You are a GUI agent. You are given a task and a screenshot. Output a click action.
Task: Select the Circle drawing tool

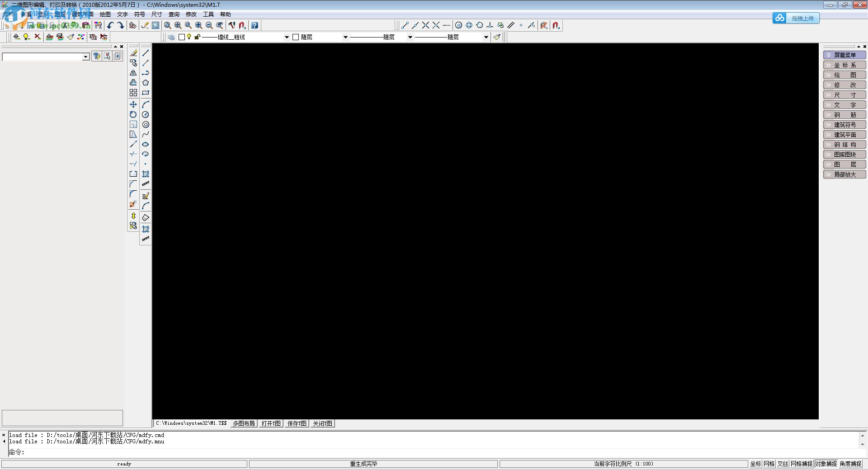(146, 114)
